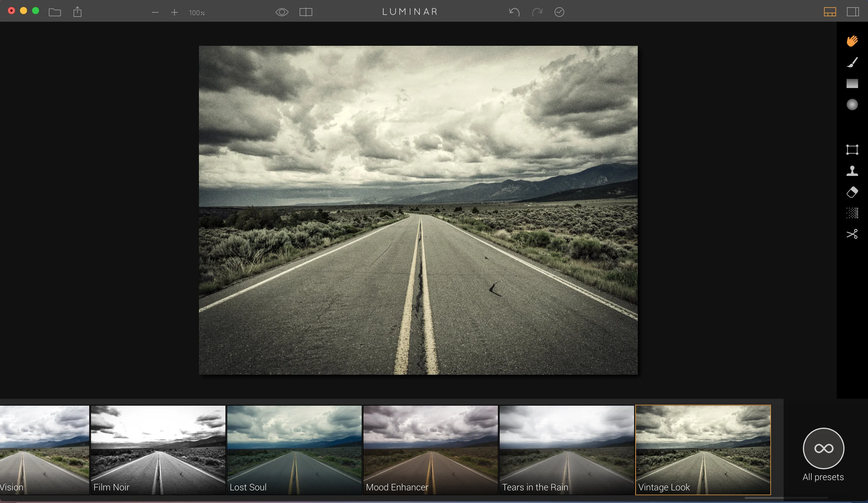Toggle the split compare view
This screenshot has width=868, height=503.
[x=306, y=12]
